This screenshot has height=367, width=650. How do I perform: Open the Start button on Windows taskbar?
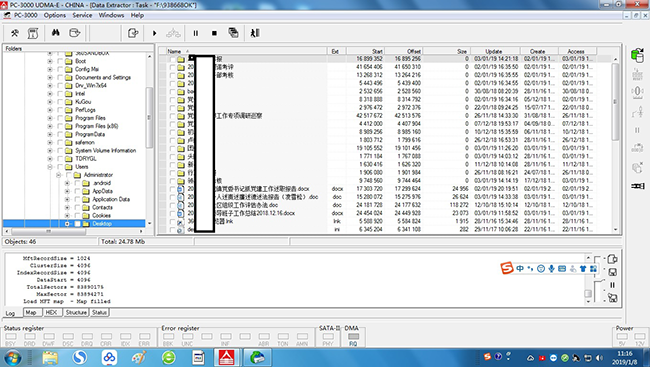click(12, 357)
